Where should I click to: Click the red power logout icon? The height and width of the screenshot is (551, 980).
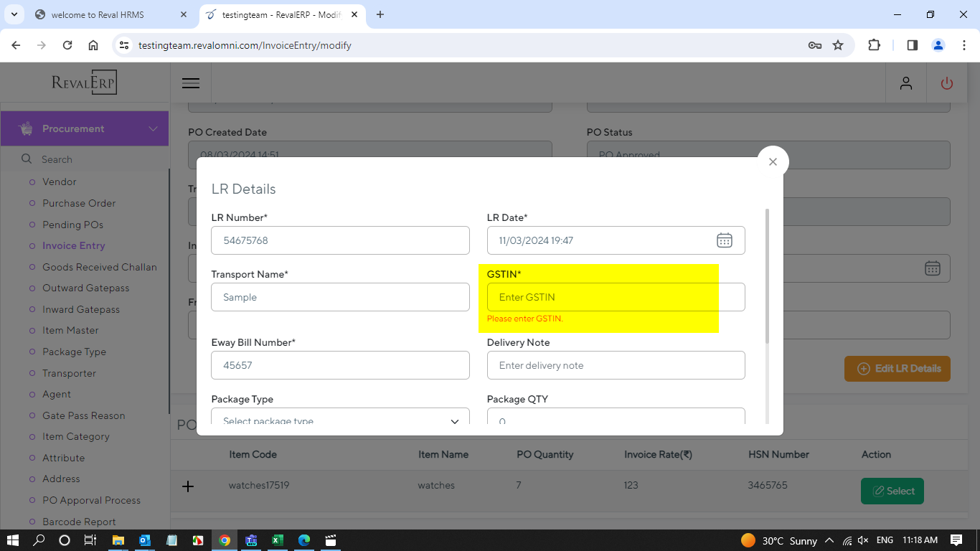point(946,83)
